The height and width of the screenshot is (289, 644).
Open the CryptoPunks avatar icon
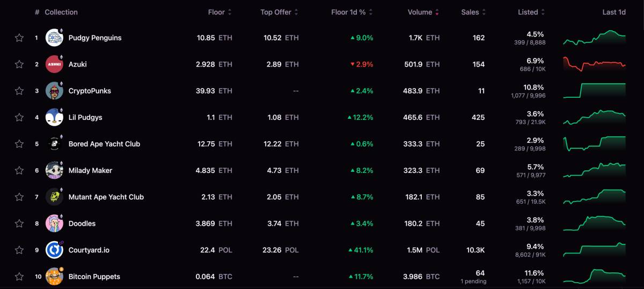pyautogui.click(x=54, y=91)
